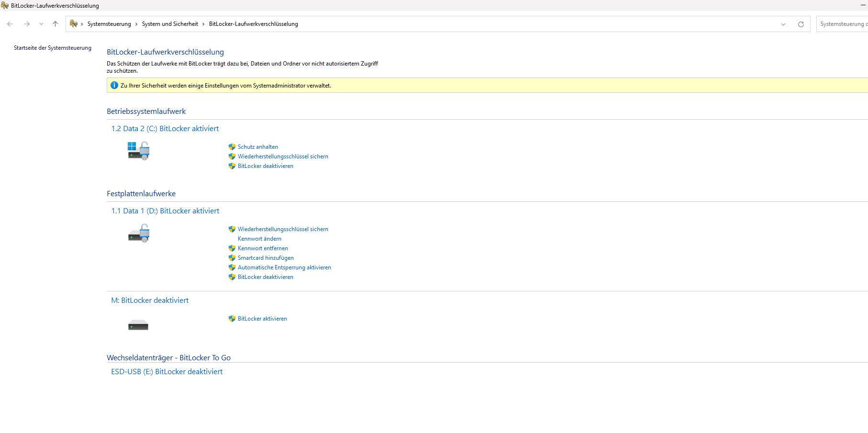Open Systemsteuerung in the breadcrumb
Viewport: 868px width, 433px height.
109,24
